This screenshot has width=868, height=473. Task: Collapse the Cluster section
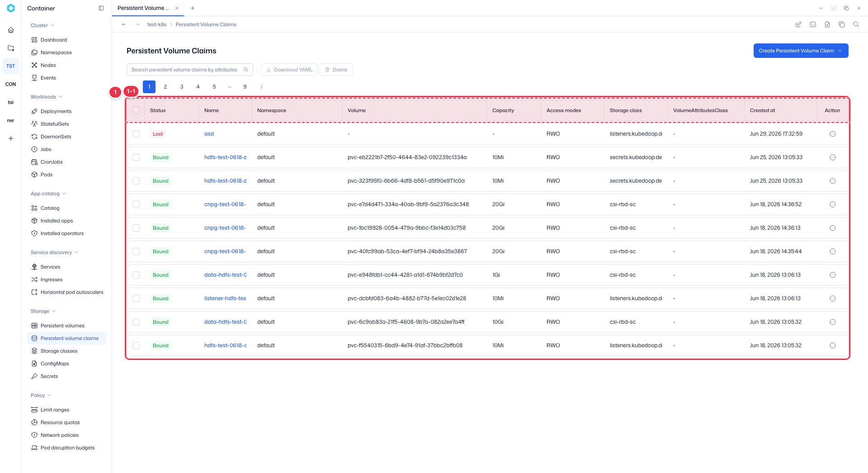[42, 25]
